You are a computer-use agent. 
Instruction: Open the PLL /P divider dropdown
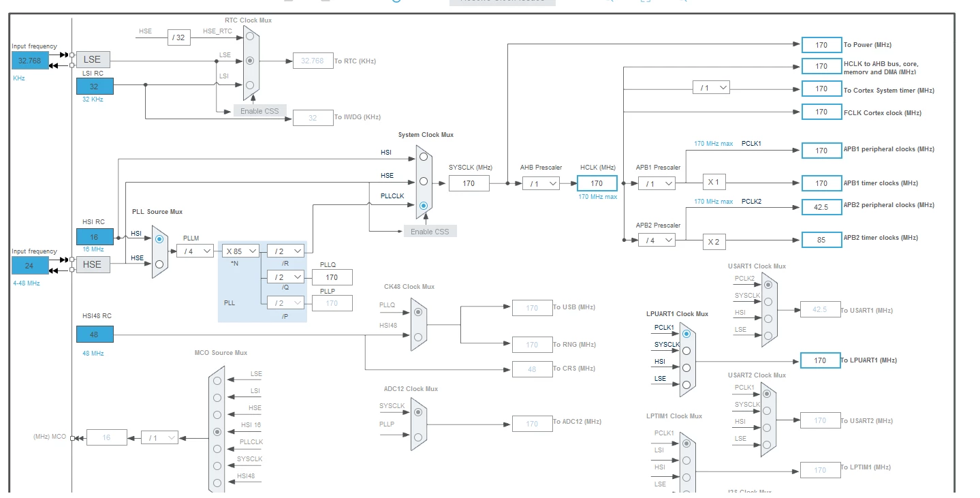pyautogui.click(x=285, y=303)
